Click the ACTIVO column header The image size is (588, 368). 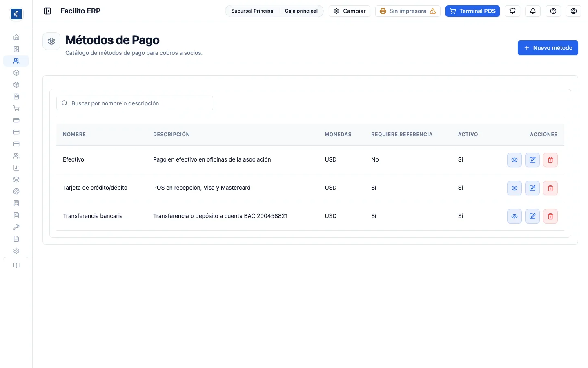coord(468,135)
